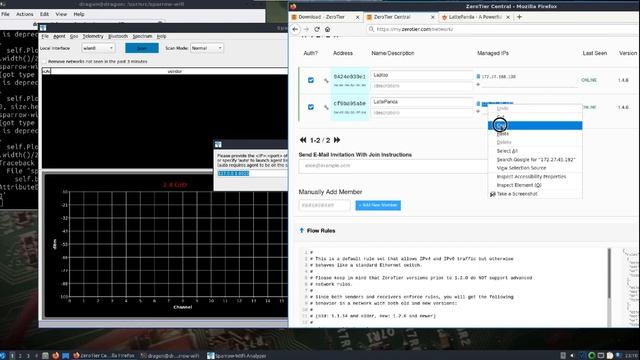The height and width of the screenshot is (360, 640).
Task: Close the Download - ZeroTier tab
Action: click(x=358, y=17)
